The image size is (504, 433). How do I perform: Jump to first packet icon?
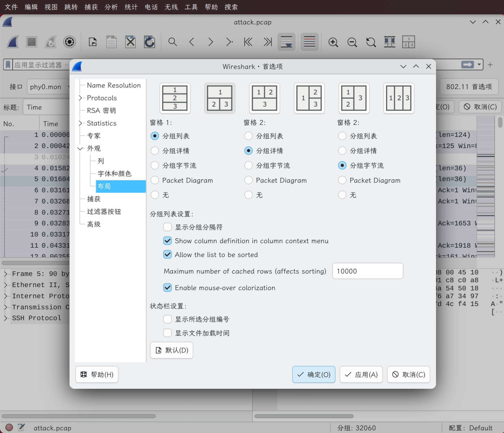point(248,42)
